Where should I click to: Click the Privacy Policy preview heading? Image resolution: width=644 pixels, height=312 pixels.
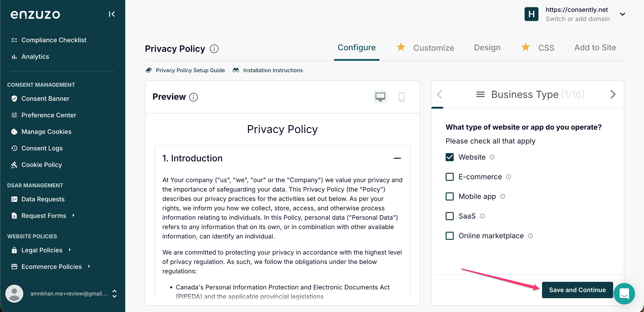[282, 129]
